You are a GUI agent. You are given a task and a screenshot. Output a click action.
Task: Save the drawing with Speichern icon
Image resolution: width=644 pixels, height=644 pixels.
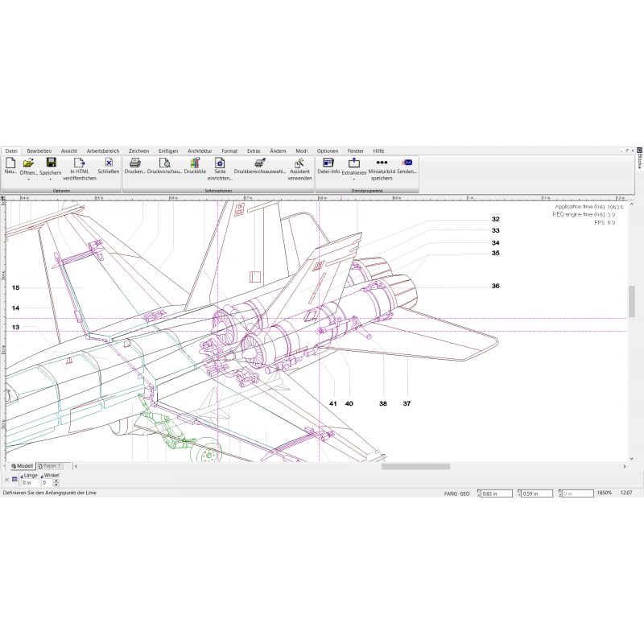[x=51, y=163]
